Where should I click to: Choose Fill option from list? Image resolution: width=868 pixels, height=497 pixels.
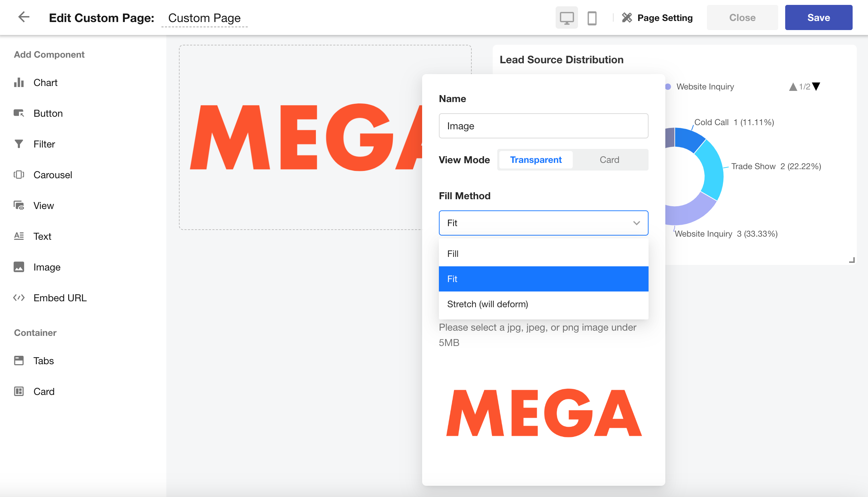pos(543,254)
